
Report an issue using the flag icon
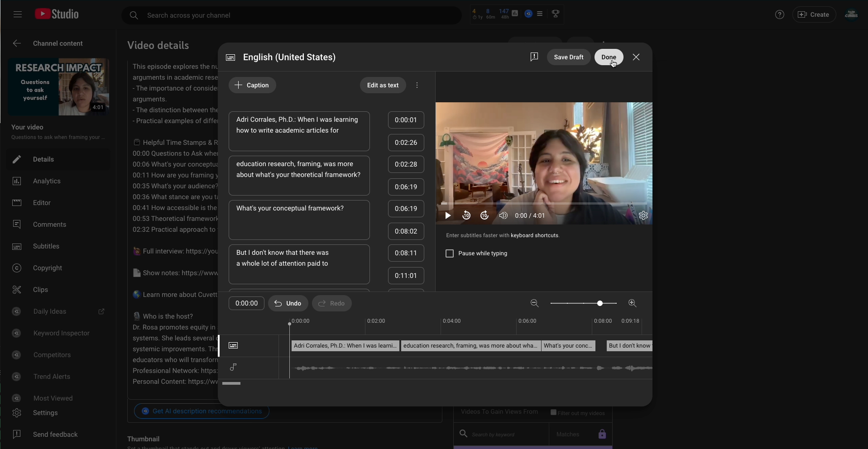[x=533, y=57]
